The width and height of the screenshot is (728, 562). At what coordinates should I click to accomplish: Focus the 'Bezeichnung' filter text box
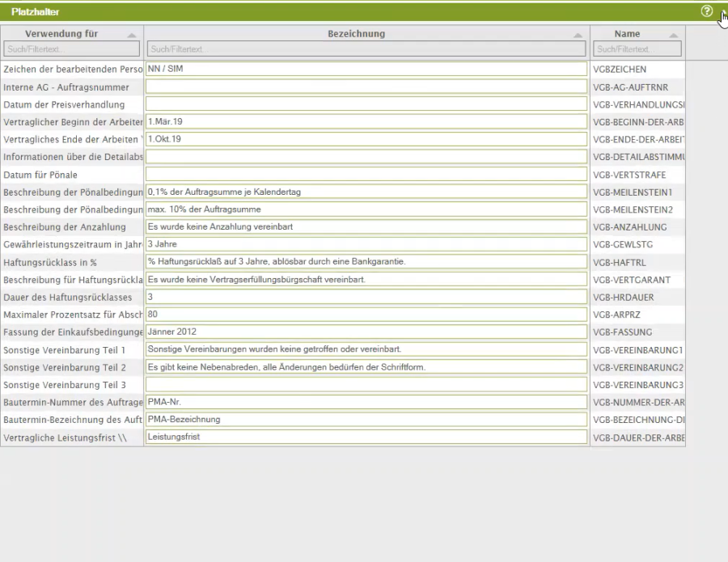pyautogui.click(x=366, y=49)
